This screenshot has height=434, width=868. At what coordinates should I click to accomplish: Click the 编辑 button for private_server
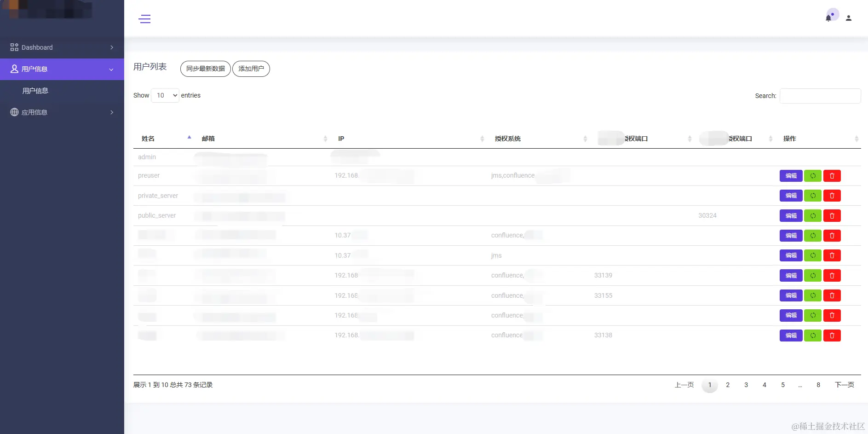coord(791,196)
